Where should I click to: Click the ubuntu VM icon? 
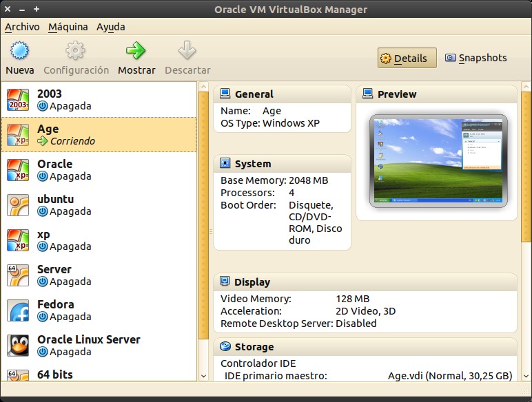click(18, 205)
